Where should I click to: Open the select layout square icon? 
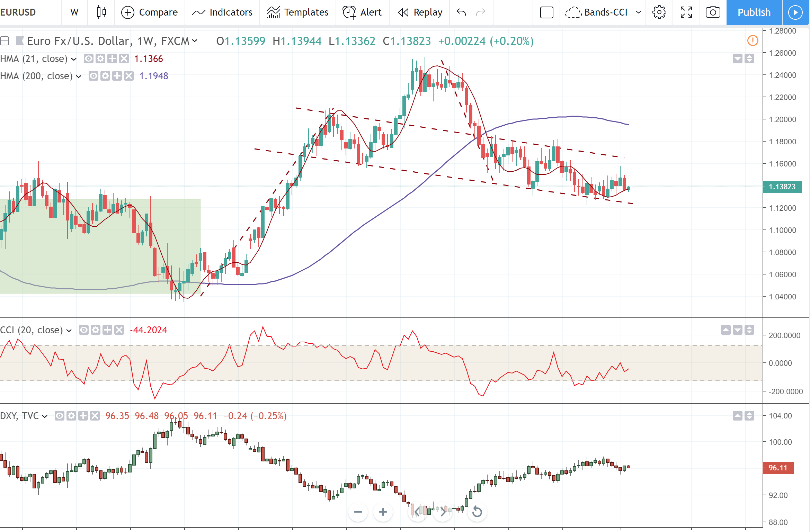click(x=546, y=12)
